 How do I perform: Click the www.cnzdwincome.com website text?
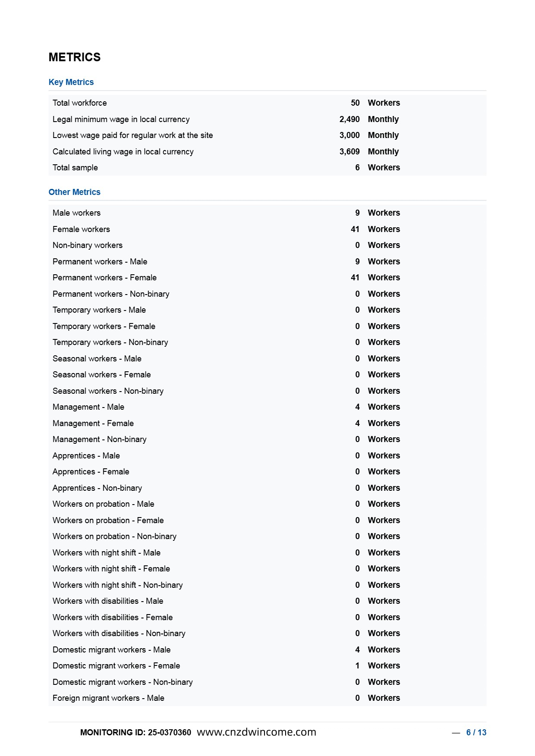click(256, 732)
